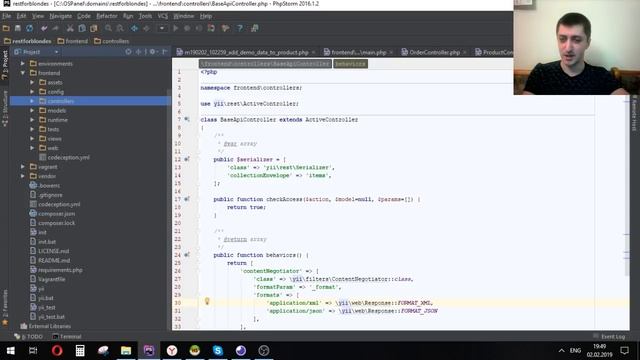Click the Help question mark icon
640x360 pixels.
240,28
